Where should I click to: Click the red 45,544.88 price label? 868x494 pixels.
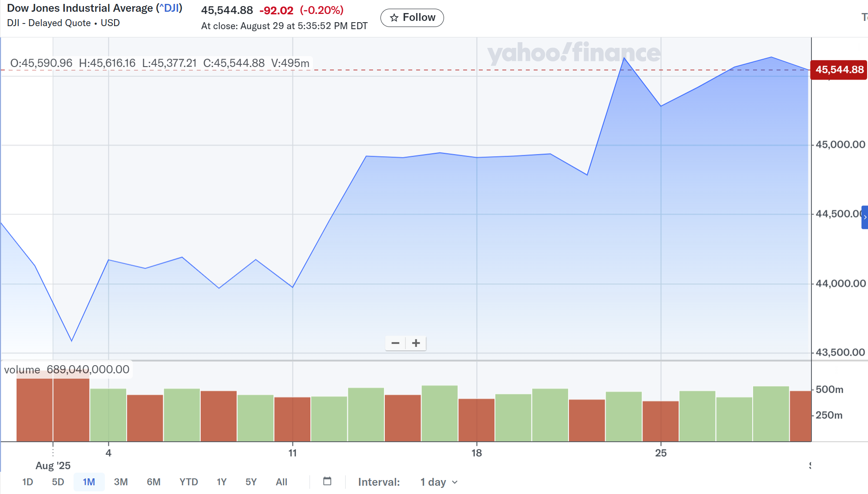coord(839,70)
